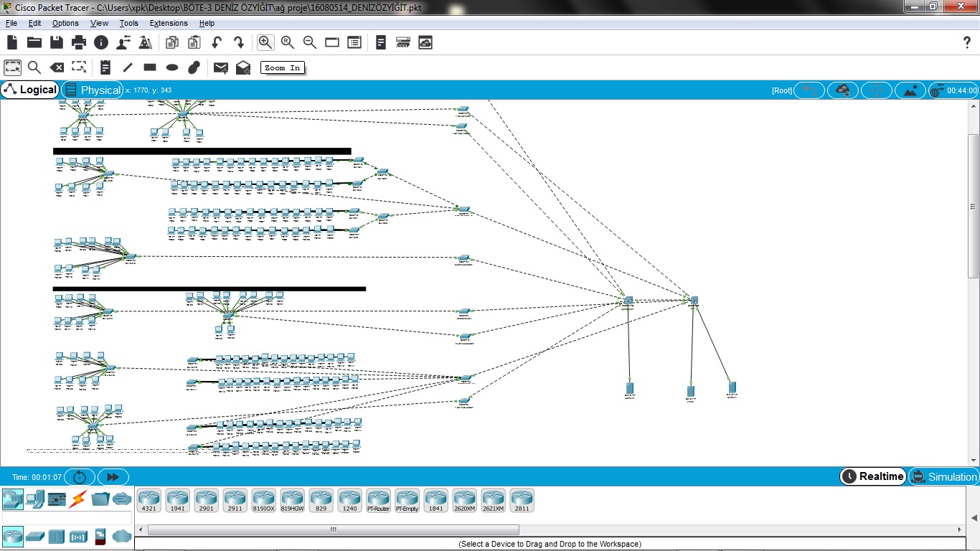Switch to the Physical workspace view
980x551 pixels.
coord(93,90)
